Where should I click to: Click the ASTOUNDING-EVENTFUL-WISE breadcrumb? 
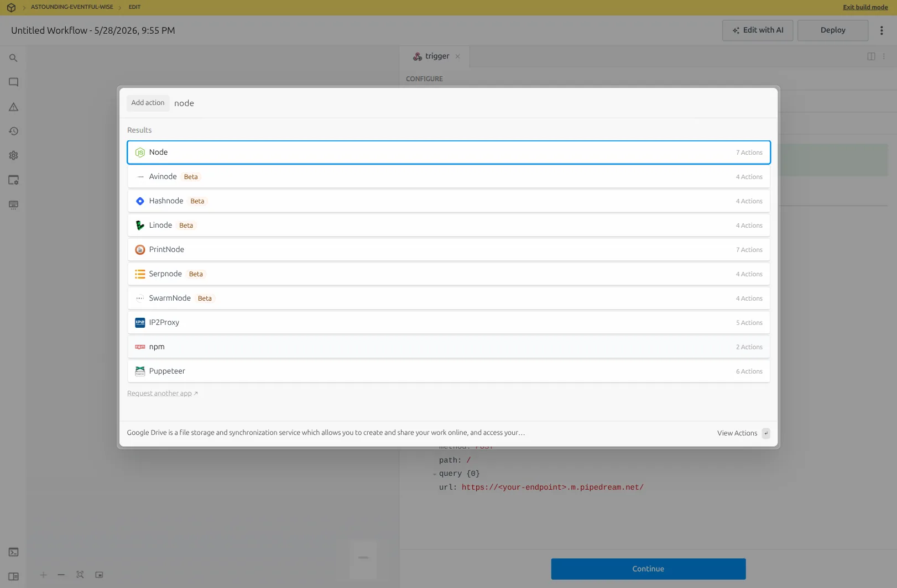click(72, 7)
